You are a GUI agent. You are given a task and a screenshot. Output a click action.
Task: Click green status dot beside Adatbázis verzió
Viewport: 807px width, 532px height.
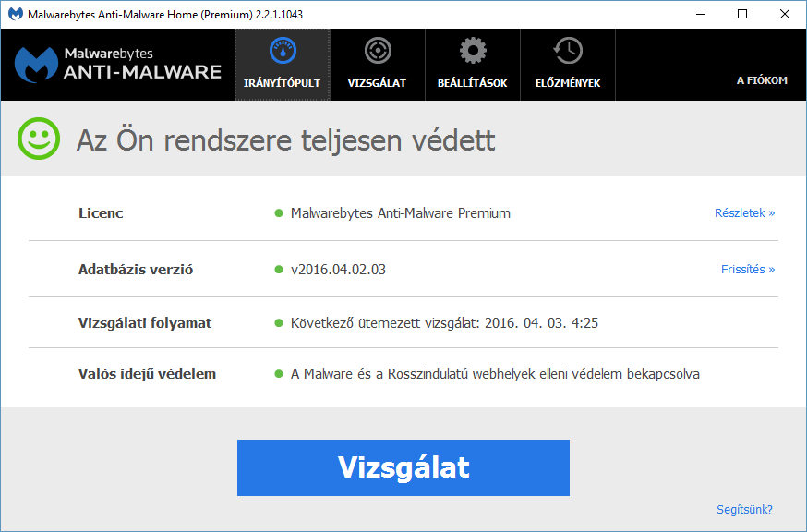point(279,270)
